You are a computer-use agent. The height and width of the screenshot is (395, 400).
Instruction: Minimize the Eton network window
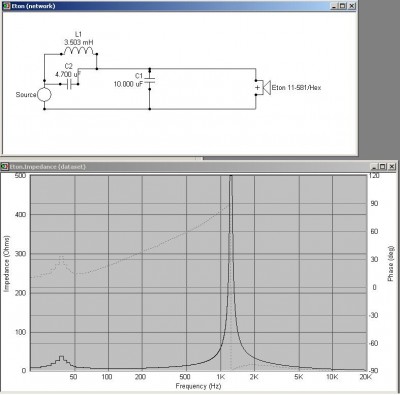point(335,6)
